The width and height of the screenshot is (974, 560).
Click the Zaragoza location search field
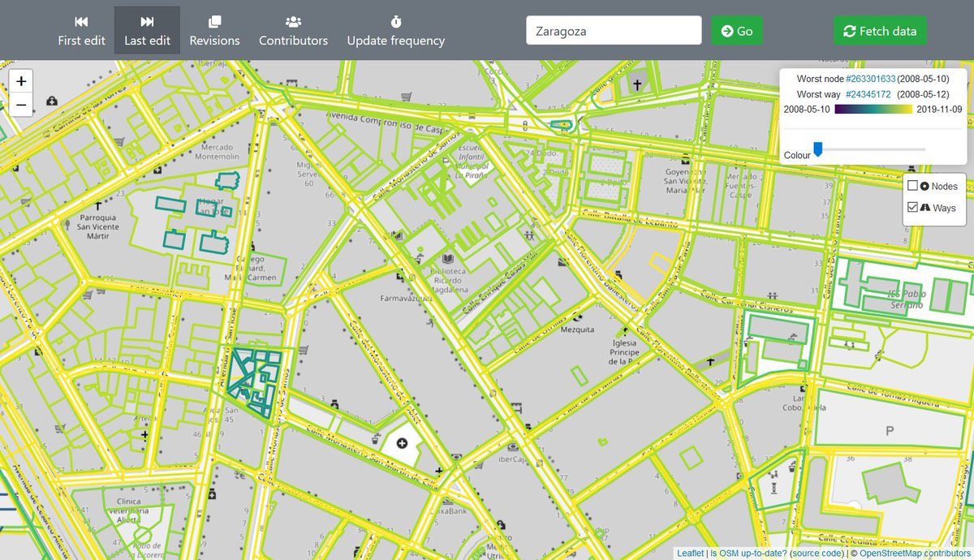[614, 31]
